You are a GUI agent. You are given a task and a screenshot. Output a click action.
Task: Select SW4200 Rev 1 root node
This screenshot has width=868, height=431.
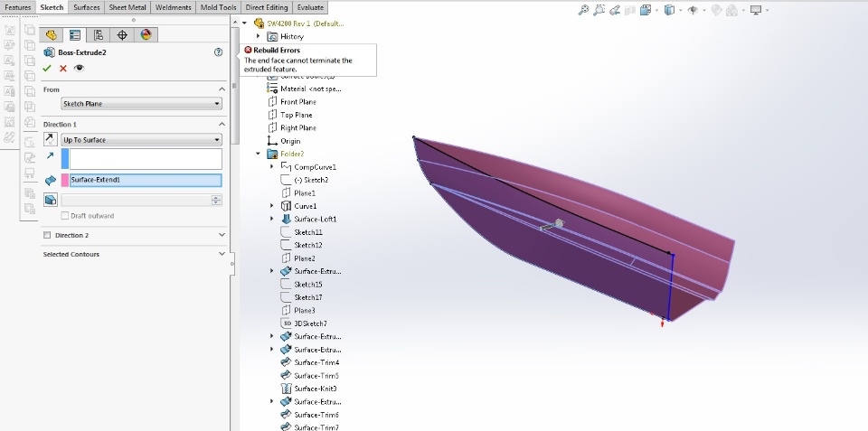306,23
